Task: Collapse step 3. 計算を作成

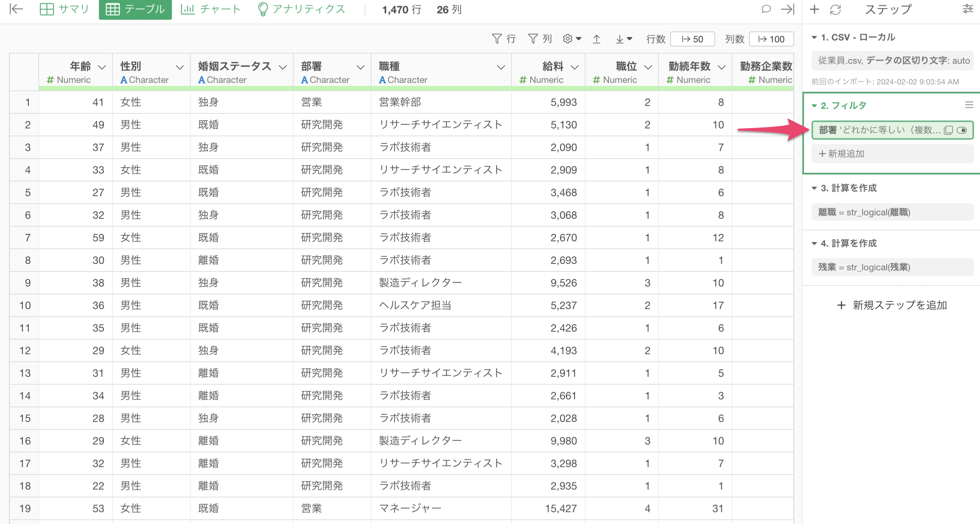Action: click(814, 188)
